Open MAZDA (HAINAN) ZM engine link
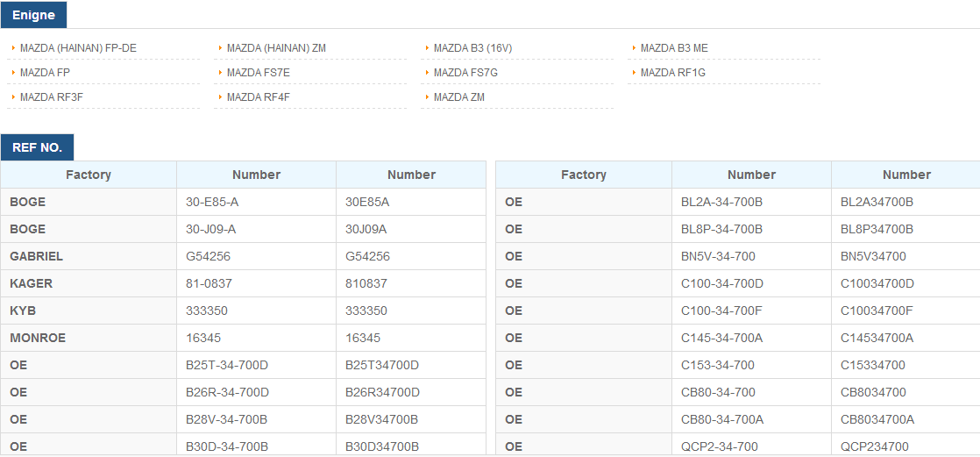 (276, 48)
